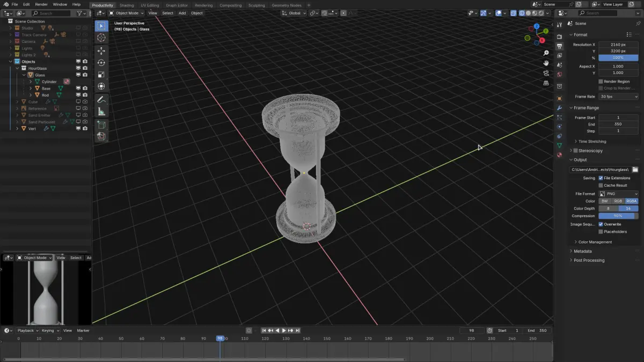Hide the Vert object in viewport

pyautogui.click(x=78, y=129)
